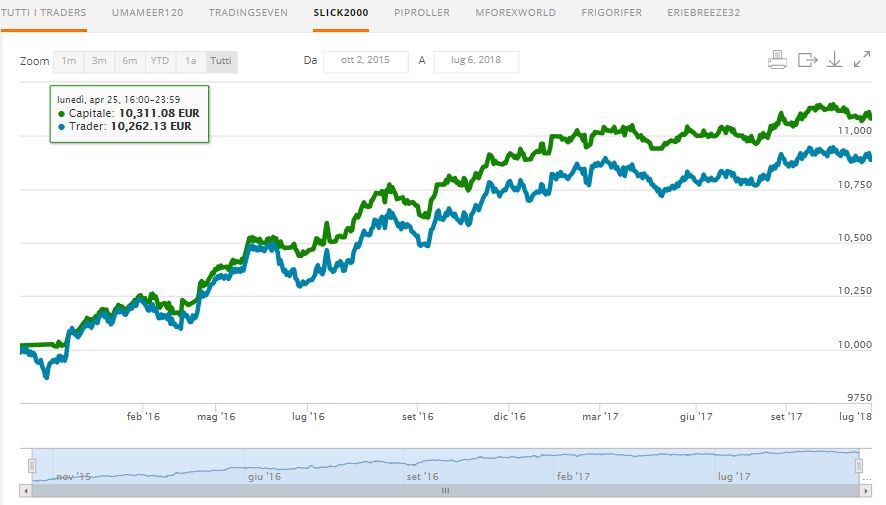The height and width of the screenshot is (505, 886).
Task: Open the ERIEBREEZE32 tab
Action: point(703,12)
